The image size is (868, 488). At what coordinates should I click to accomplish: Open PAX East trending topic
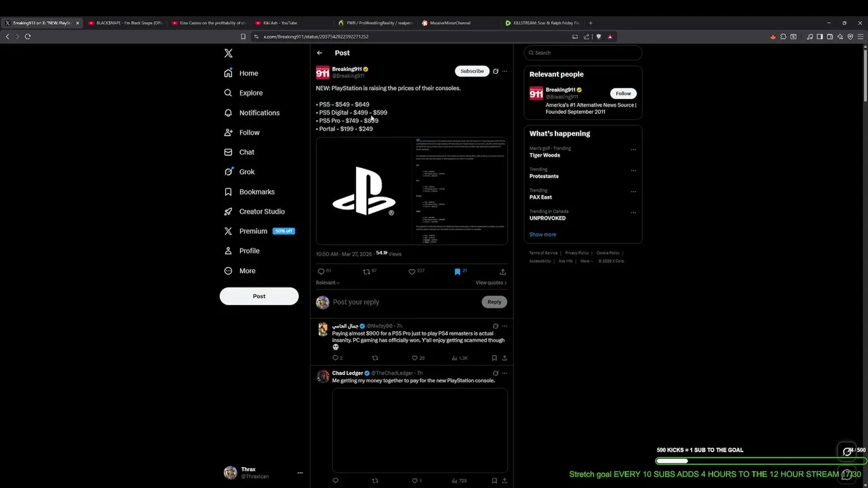tap(540, 197)
